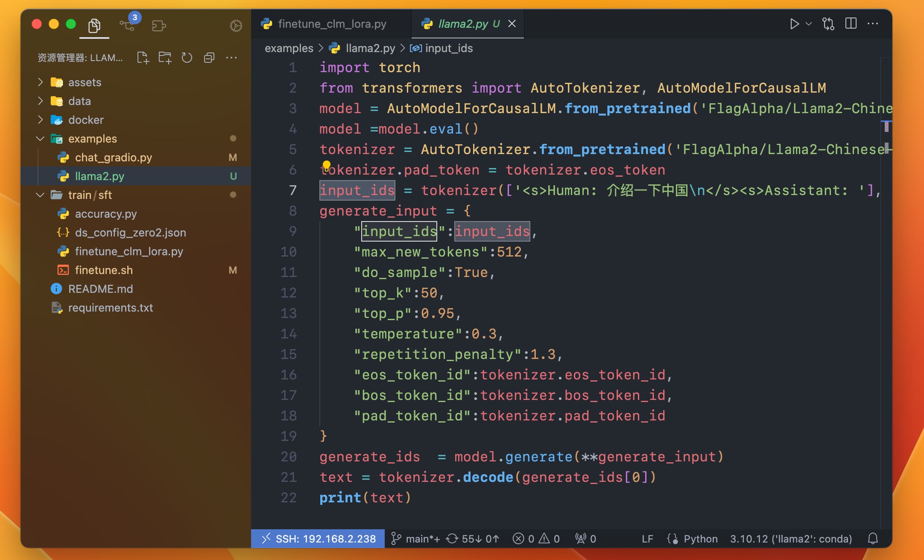Collapse the examples folder
The image size is (924, 560).
tap(92, 139)
